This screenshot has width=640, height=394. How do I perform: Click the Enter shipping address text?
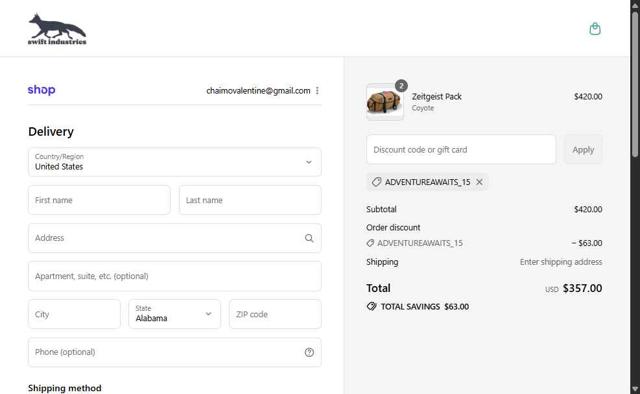561,262
